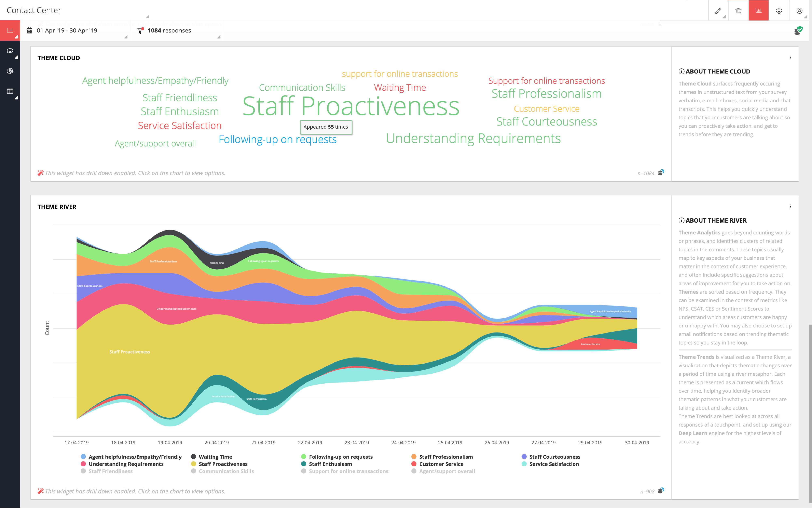Screen dimensions: 812x508
Task: Hide Waiting Time legend series
Action: tap(215, 457)
